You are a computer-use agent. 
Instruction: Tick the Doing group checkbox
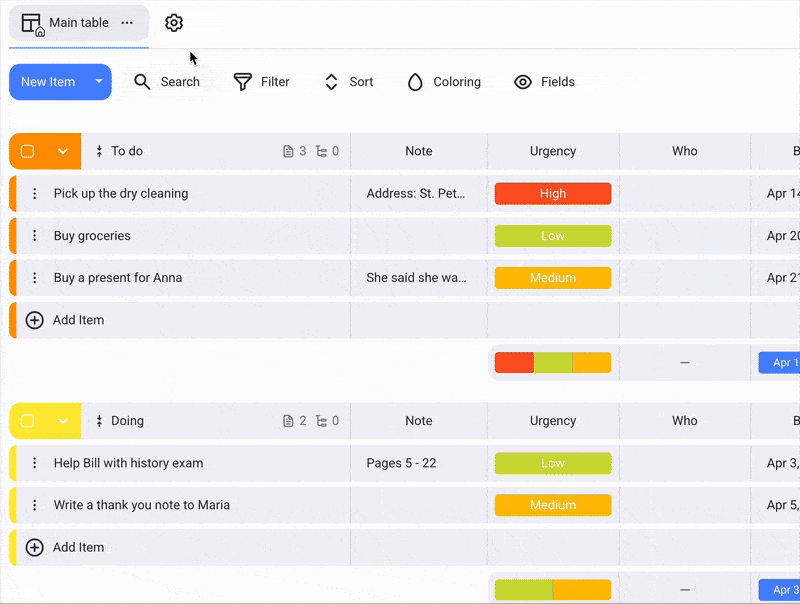click(28, 421)
